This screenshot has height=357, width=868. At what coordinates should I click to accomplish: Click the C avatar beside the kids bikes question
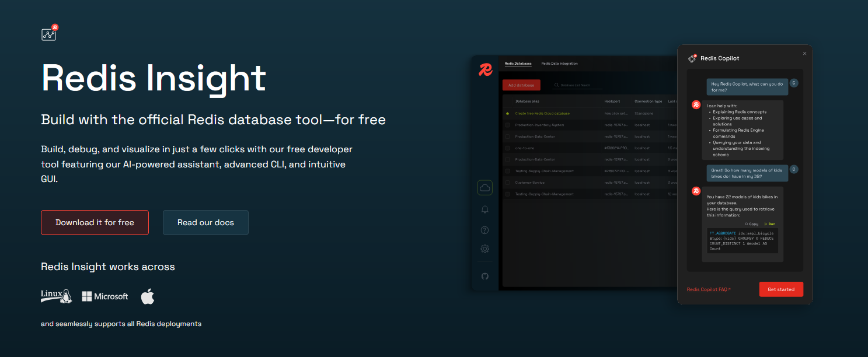(x=794, y=169)
